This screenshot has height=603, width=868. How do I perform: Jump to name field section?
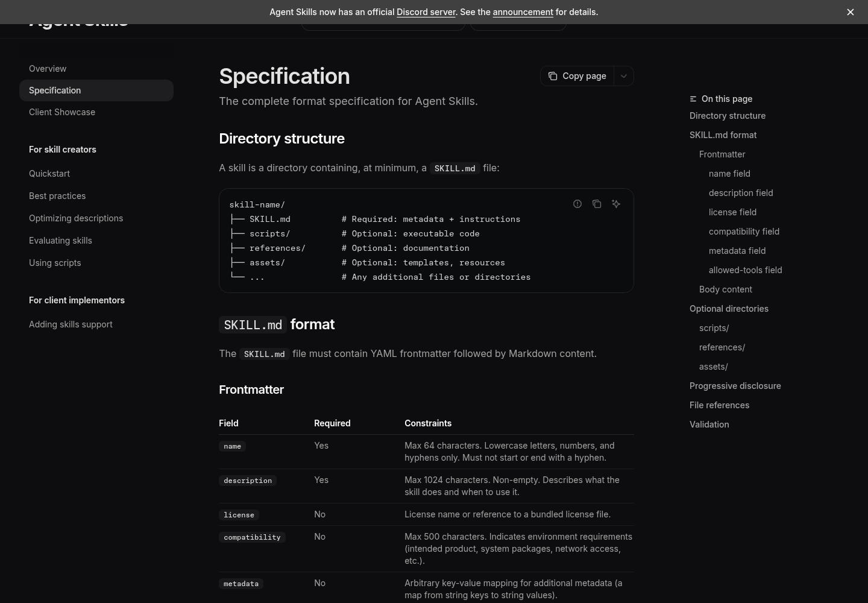click(x=729, y=174)
